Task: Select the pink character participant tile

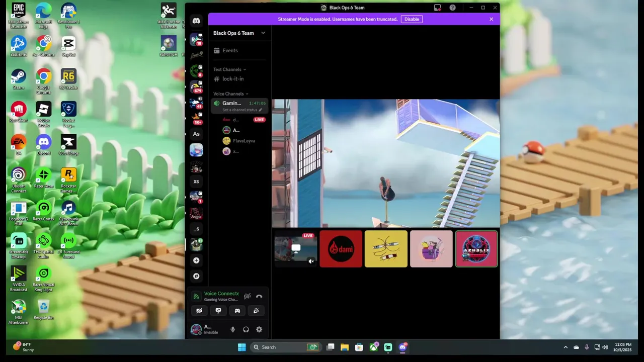Action: pos(431,249)
